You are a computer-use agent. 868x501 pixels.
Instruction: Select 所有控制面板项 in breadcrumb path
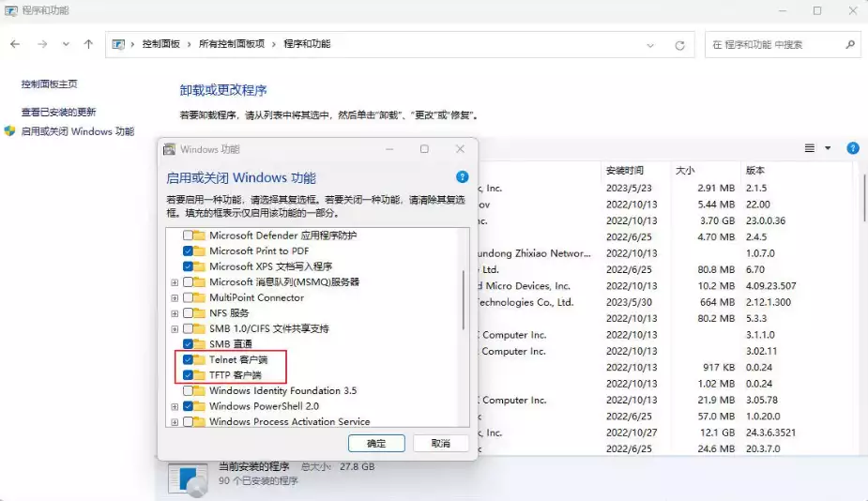tap(232, 44)
